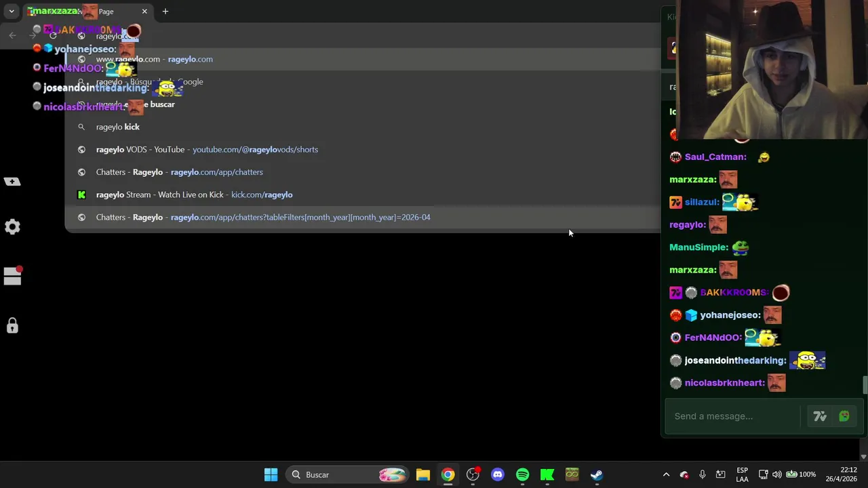Click the chat panel scrollbar thumb
This screenshot has width=868, height=488.
click(x=865, y=384)
